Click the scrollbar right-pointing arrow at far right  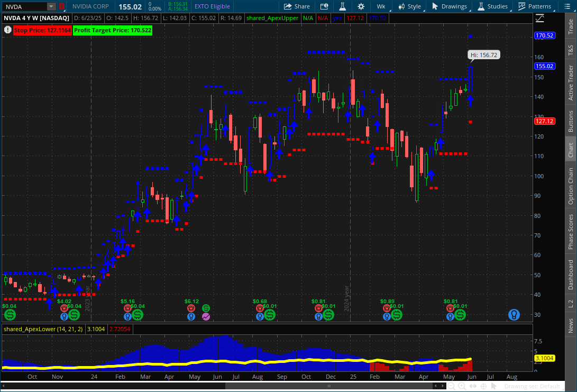click(443, 386)
